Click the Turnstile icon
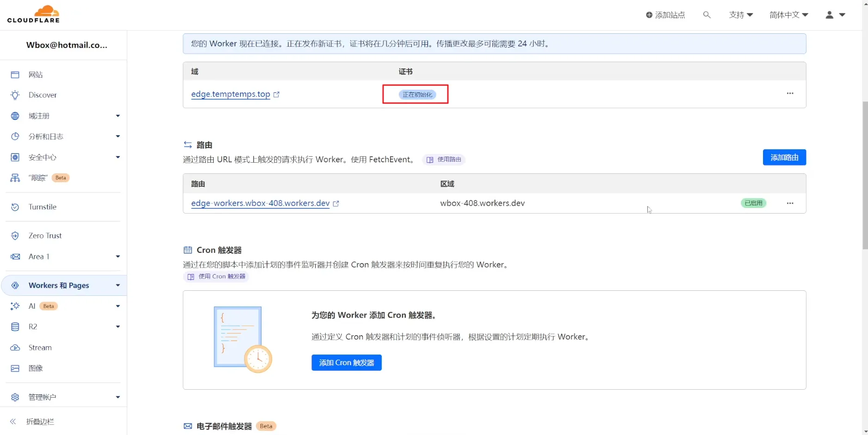The image size is (868, 435). pos(15,207)
